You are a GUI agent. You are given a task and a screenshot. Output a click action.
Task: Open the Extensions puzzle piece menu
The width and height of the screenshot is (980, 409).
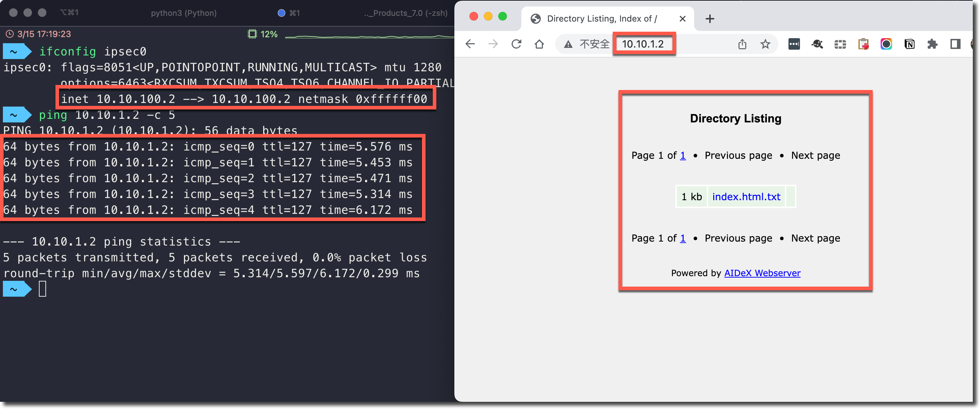[932, 44]
